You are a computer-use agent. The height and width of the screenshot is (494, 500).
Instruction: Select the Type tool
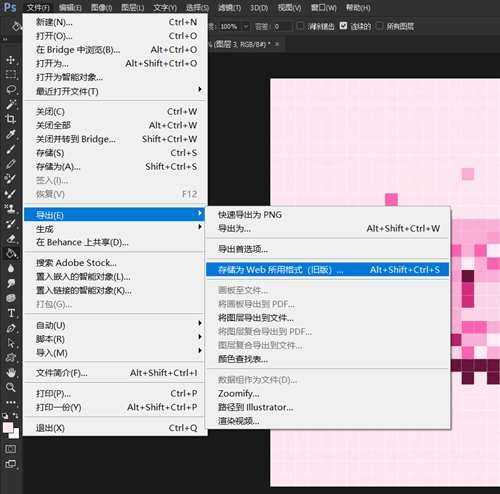click(x=11, y=313)
